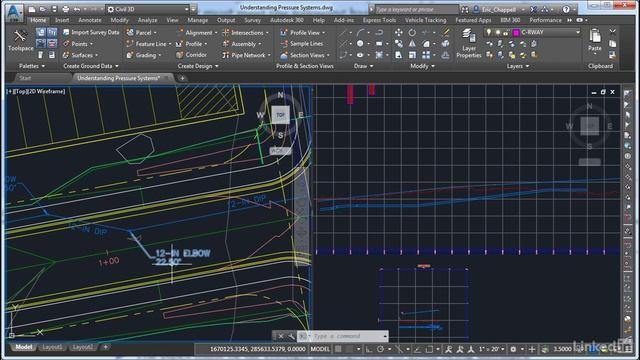This screenshot has height=360, width=640.
Task: Toggle polar tracking in status bar
Action: point(380,349)
